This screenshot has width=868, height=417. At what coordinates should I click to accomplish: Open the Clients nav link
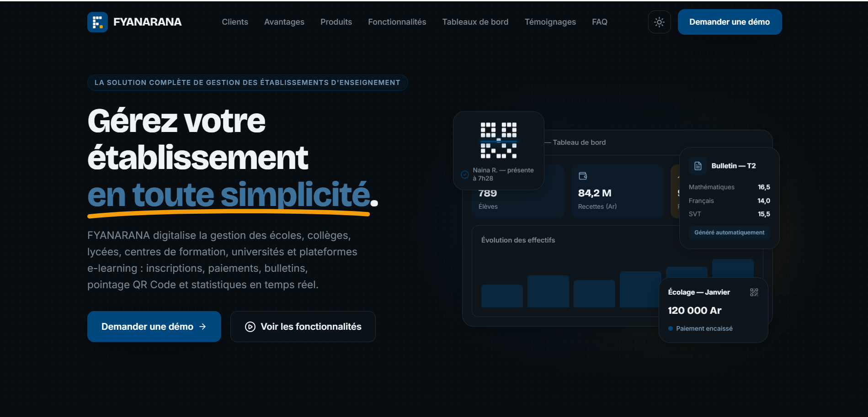pyautogui.click(x=235, y=22)
